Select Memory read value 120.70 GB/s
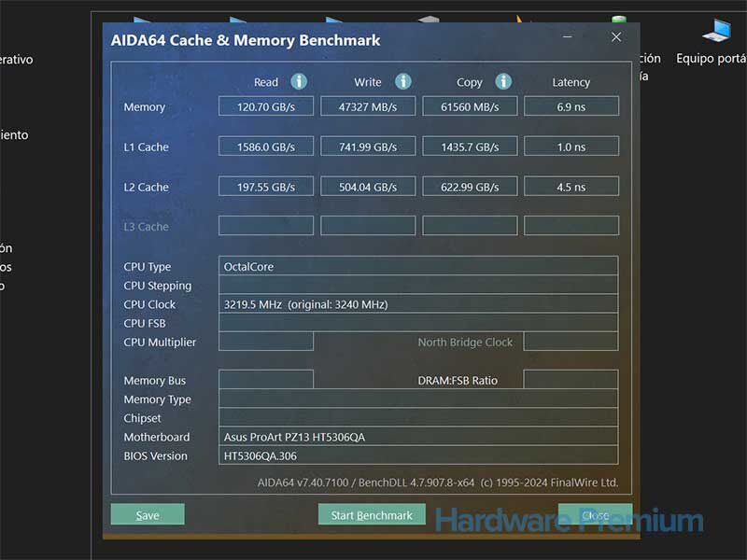Image resolution: width=747 pixels, height=560 pixels. 266,106
